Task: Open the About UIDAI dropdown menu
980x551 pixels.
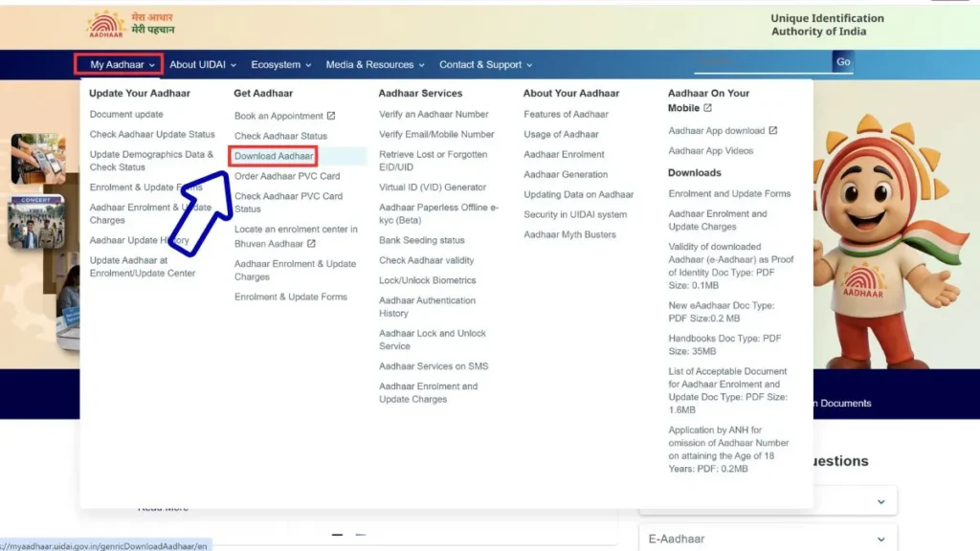Action: (x=203, y=64)
